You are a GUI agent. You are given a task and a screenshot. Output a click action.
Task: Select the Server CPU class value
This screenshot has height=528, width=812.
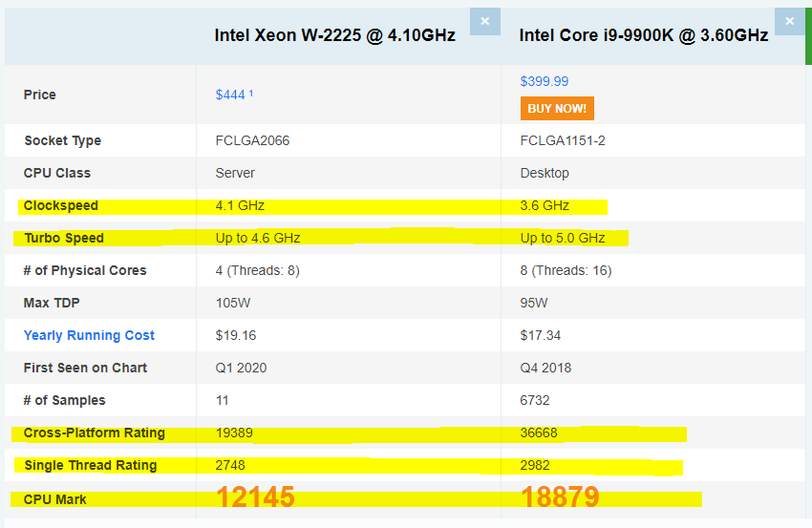235,173
